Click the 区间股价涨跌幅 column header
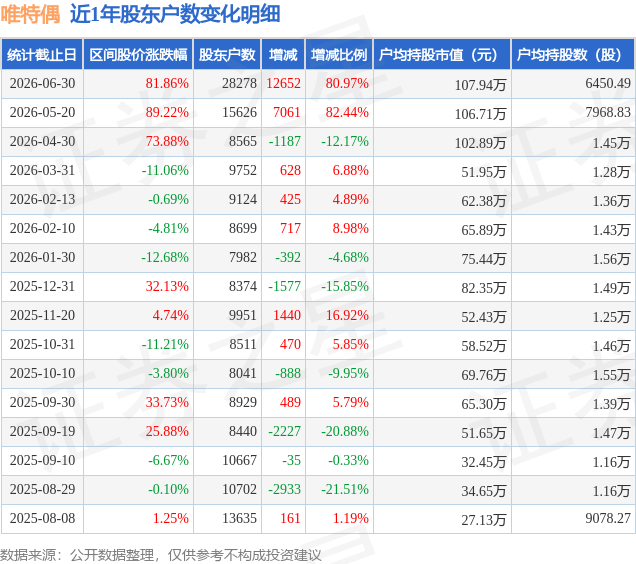The image size is (636, 564). [138, 54]
